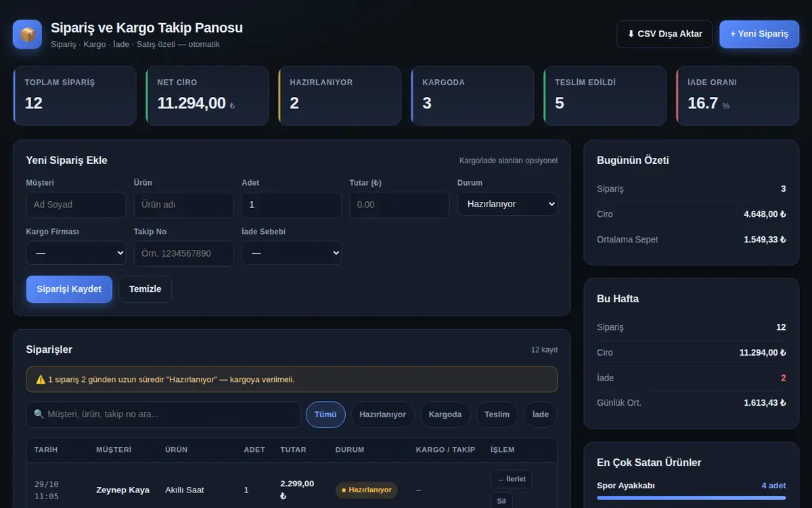Select the Kargoda filter chip
Viewport: 812px width, 508px height.
445,415
